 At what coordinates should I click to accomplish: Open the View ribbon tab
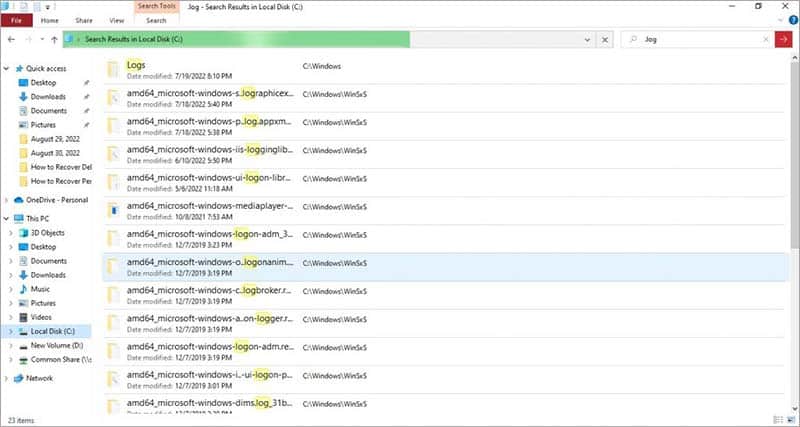(x=116, y=20)
